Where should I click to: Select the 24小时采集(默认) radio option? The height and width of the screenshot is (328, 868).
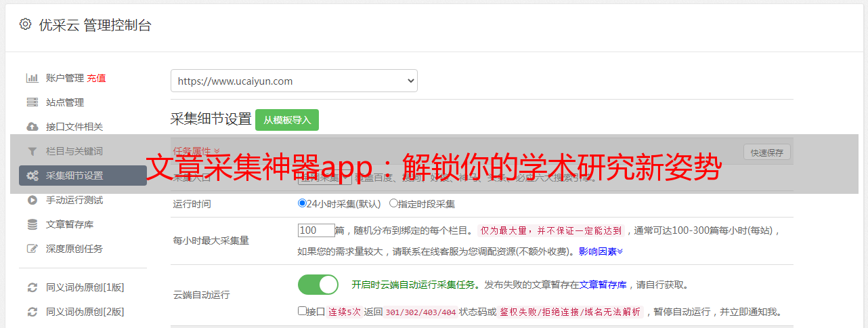click(x=302, y=203)
